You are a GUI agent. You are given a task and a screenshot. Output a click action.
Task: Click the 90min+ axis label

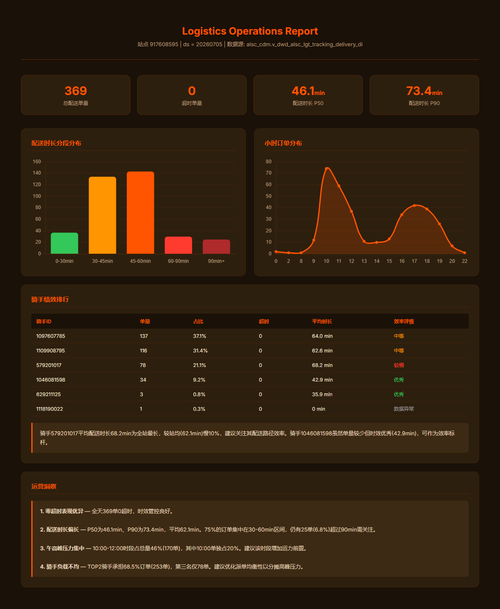coord(216,261)
